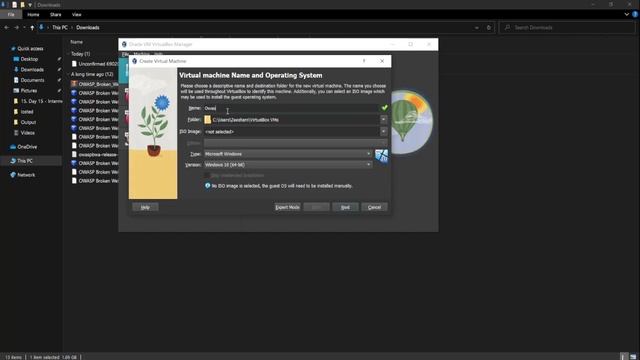Screen dimensions: 640x360
Task: Click the Network icon in sidebar
Action: point(13,175)
